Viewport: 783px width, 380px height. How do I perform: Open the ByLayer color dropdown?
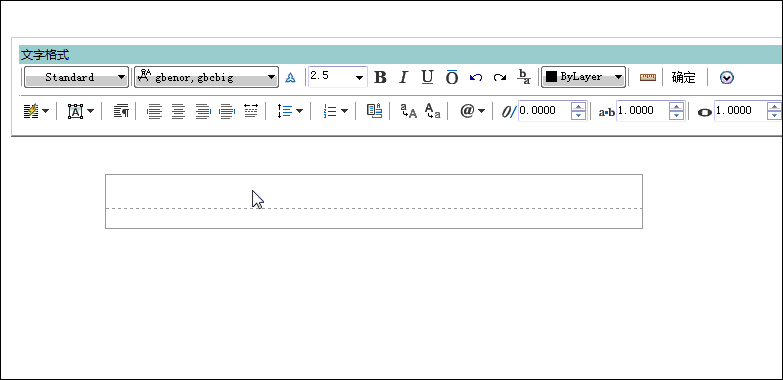tap(583, 77)
